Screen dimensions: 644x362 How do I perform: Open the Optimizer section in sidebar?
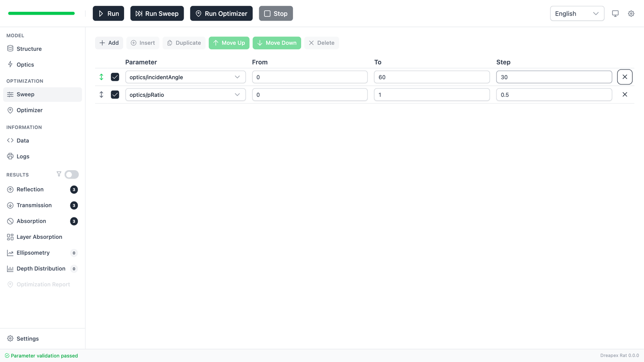[x=29, y=110]
